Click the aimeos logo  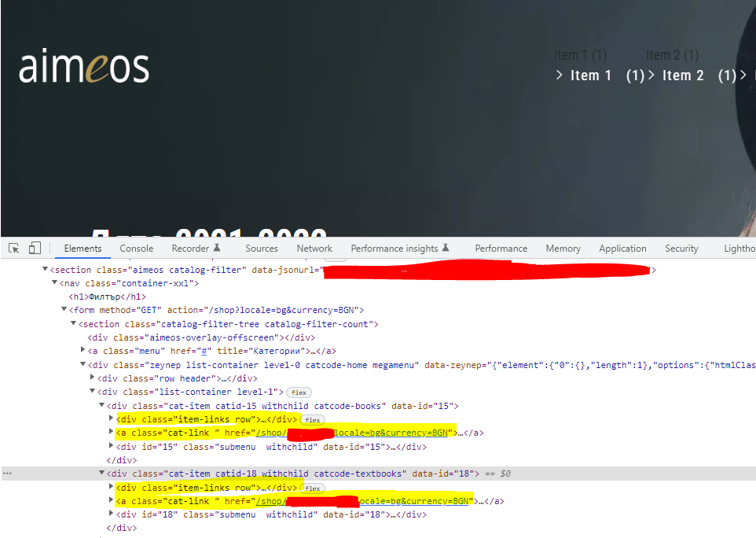point(84,66)
